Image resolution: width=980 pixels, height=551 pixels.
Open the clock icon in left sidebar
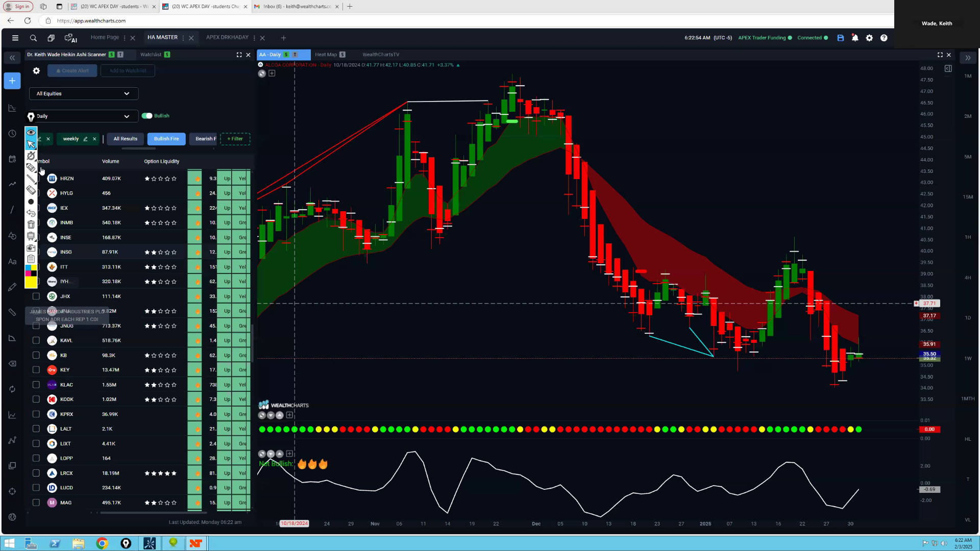tap(12, 134)
